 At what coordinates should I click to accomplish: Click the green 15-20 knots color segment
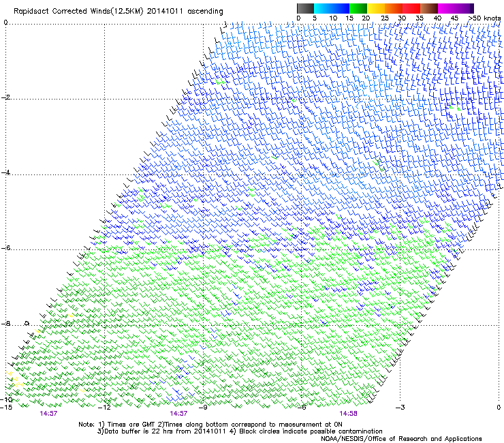[x=358, y=8]
